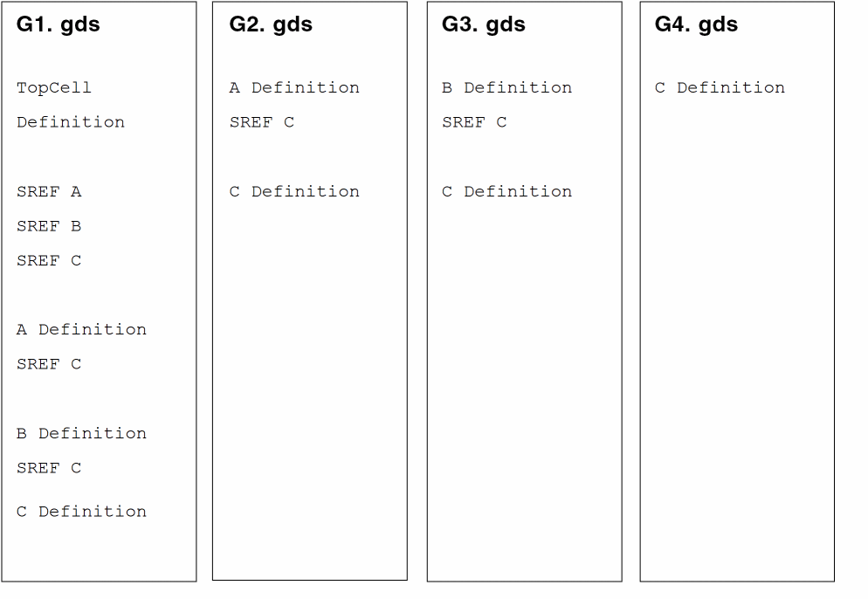The image size is (868, 599).
Task: Select SREF C directly below SREF B
Action: (x=49, y=260)
